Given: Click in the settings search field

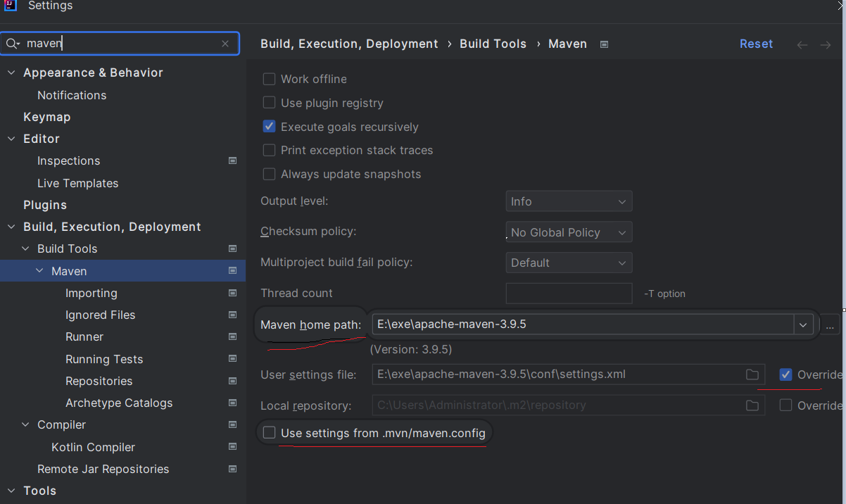Looking at the screenshot, I should pyautogui.click(x=120, y=44).
